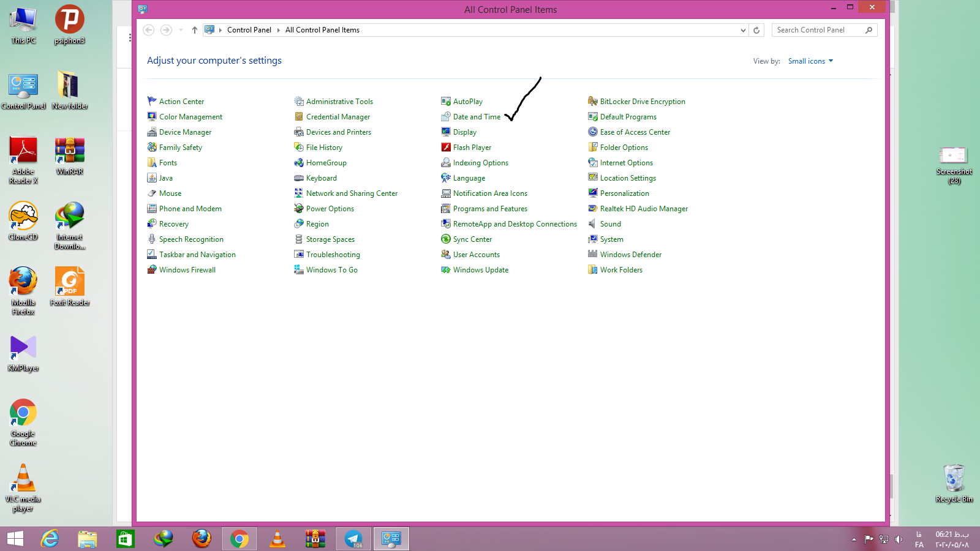Click the BitLocker Drive Encryption icon
The height and width of the screenshot is (551, 980).
(x=593, y=101)
